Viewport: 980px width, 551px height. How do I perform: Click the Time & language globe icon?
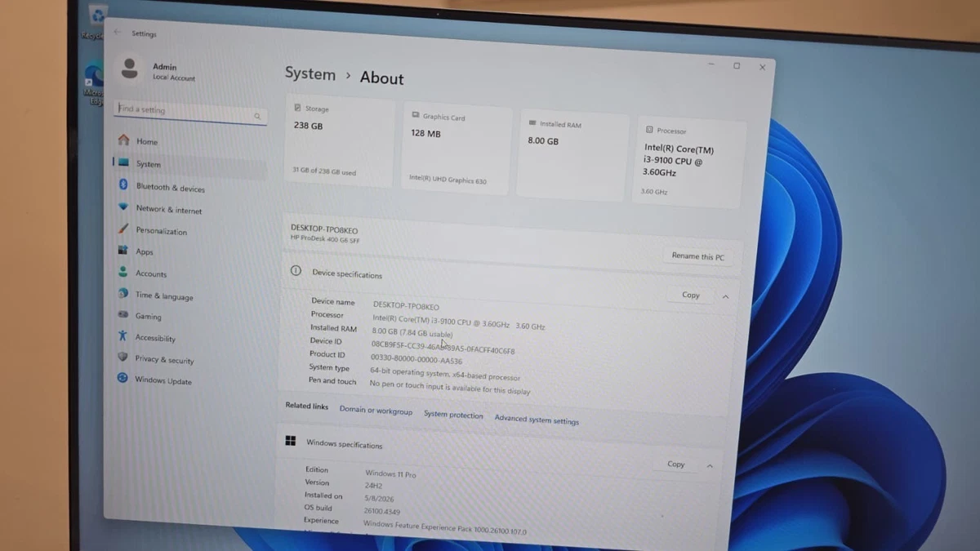point(122,294)
